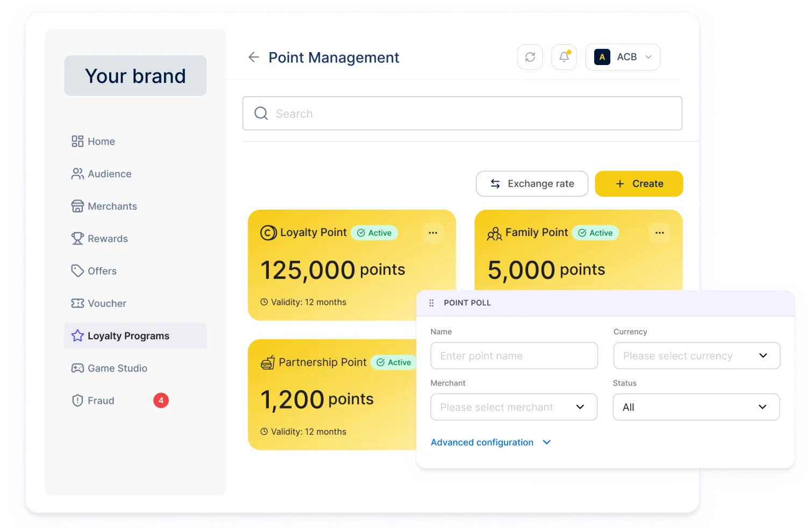Open Audience section
812x529 pixels.
pyautogui.click(x=136, y=174)
